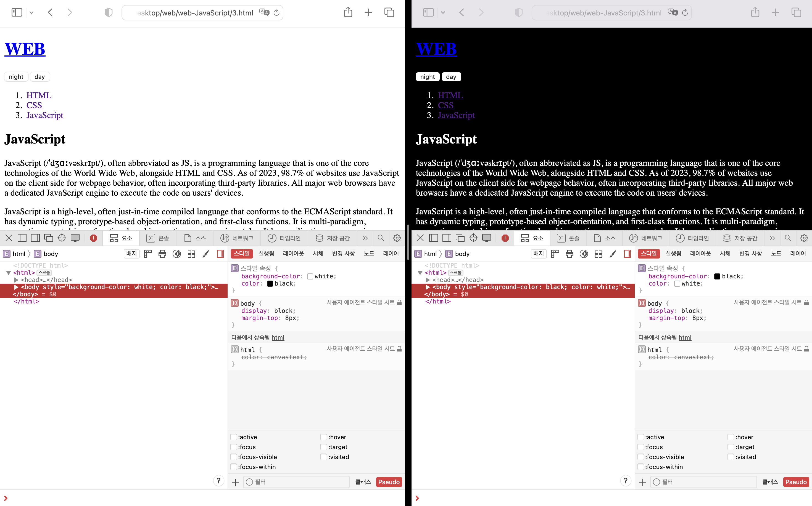Switch to the 네트워크 (Network) tab

pyautogui.click(x=237, y=238)
